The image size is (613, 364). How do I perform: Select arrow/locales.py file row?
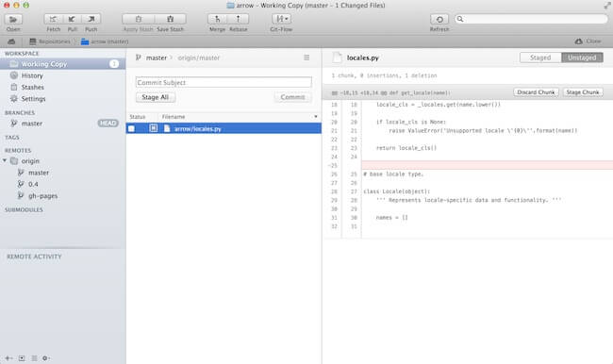[x=224, y=128]
